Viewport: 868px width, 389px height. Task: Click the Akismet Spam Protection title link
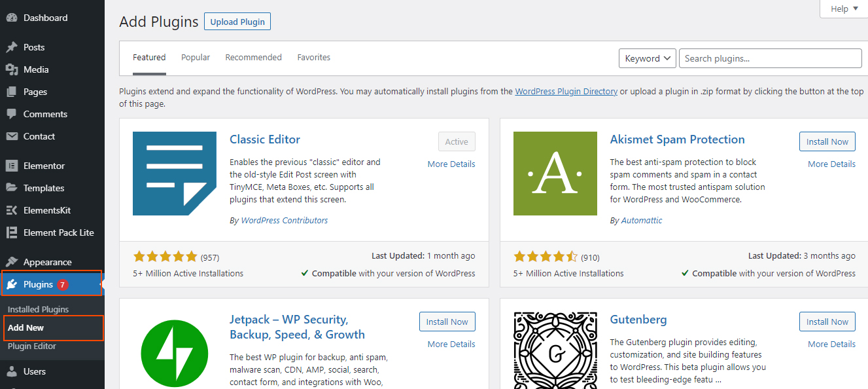[x=678, y=139]
